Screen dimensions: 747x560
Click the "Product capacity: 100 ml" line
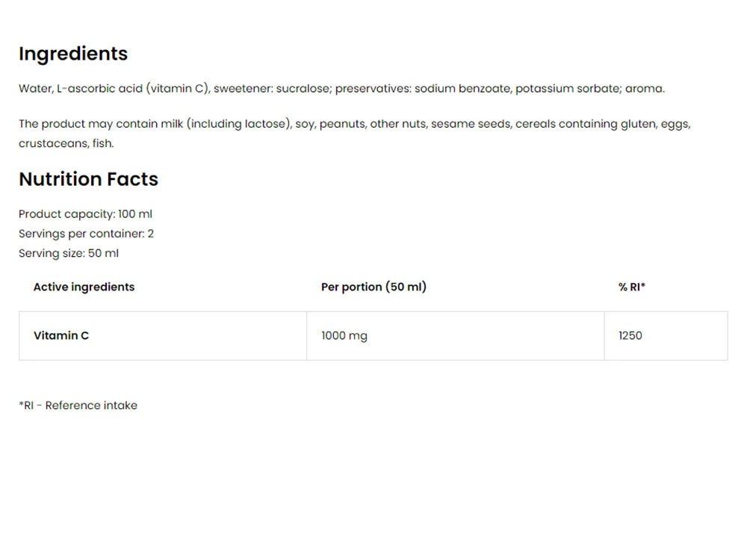click(85, 214)
